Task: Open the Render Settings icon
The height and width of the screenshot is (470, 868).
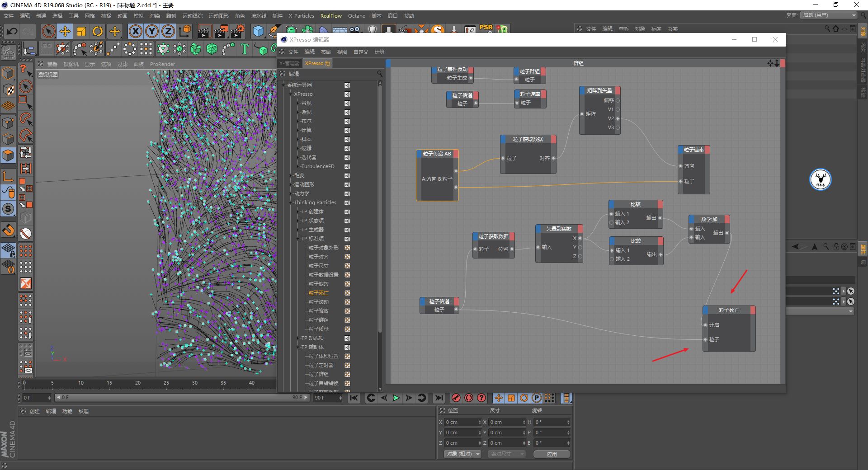Action: point(237,31)
